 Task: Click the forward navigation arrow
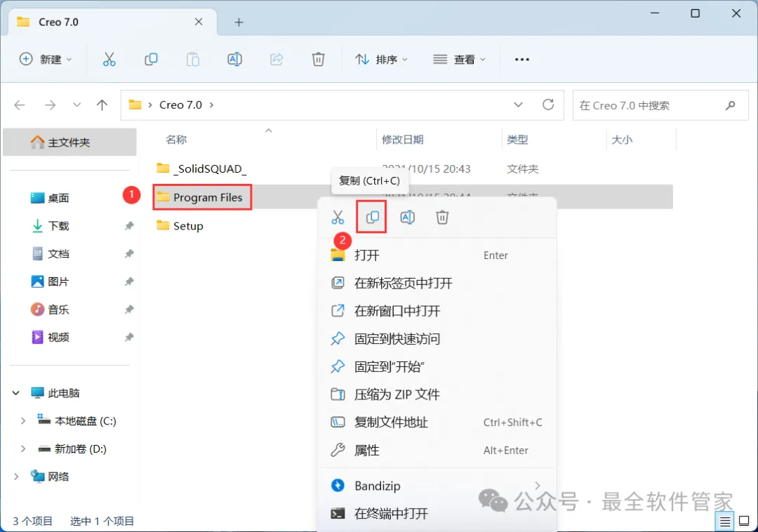(x=50, y=105)
